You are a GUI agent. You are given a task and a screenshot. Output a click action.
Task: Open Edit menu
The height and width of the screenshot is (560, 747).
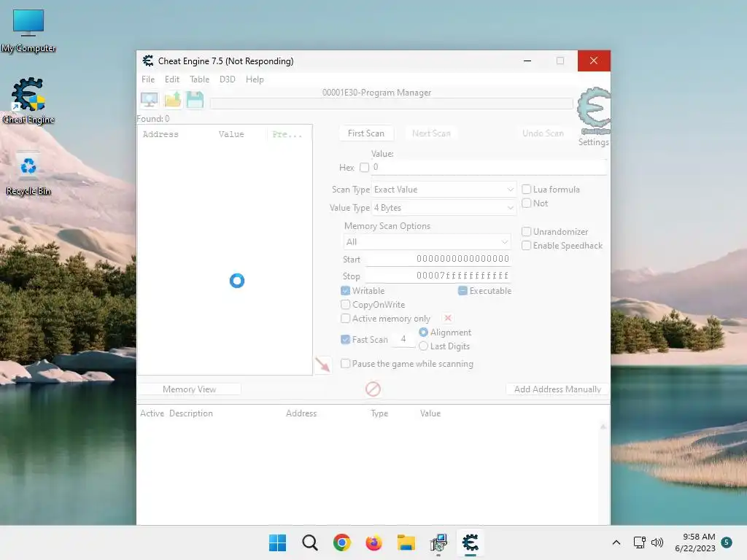coord(172,79)
